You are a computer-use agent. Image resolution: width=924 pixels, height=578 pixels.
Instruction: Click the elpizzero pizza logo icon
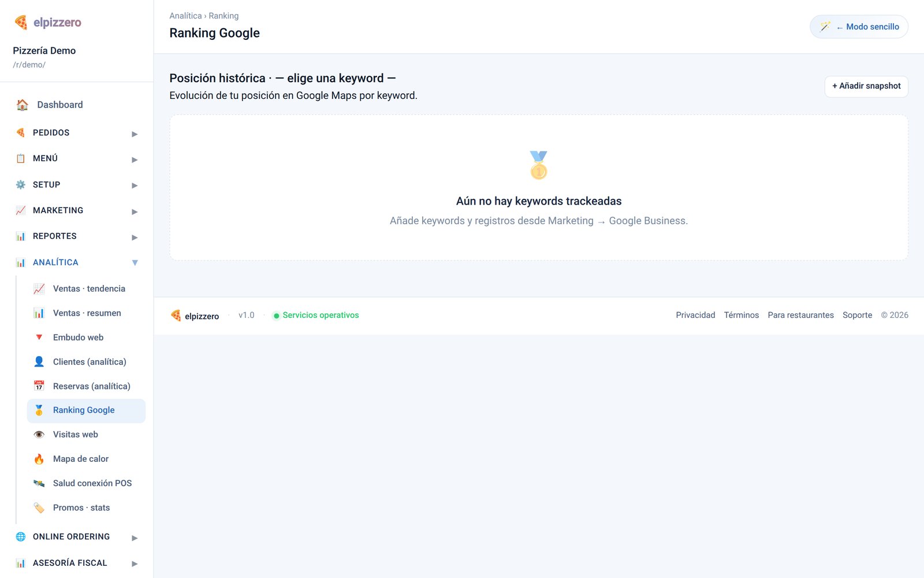tap(21, 23)
